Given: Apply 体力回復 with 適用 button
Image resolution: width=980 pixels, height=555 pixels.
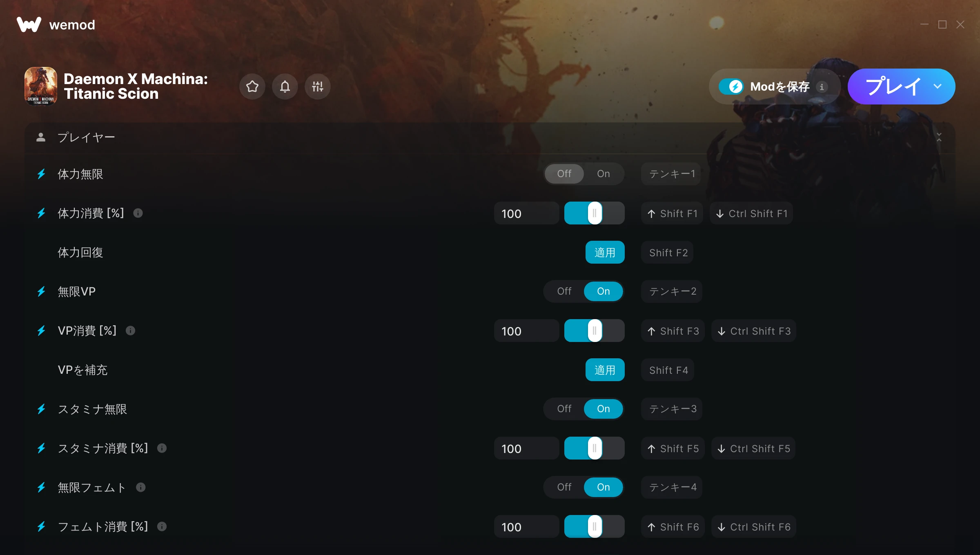Looking at the screenshot, I should [x=605, y=252].
